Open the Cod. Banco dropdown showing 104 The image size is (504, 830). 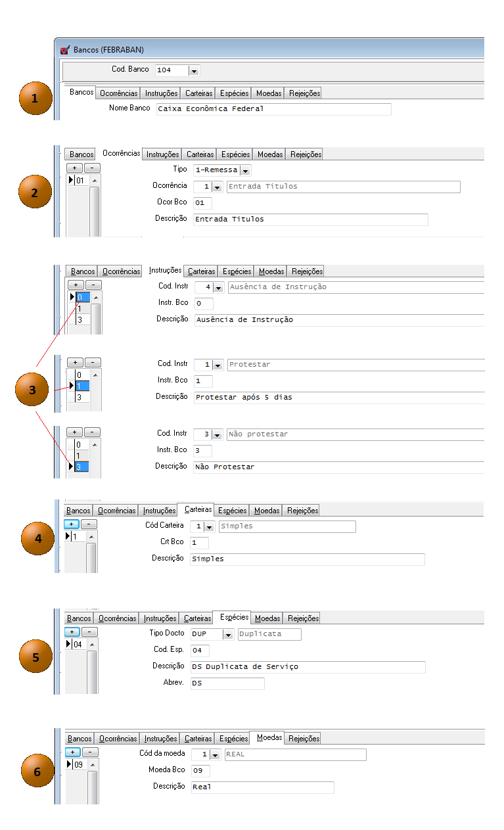194,70
